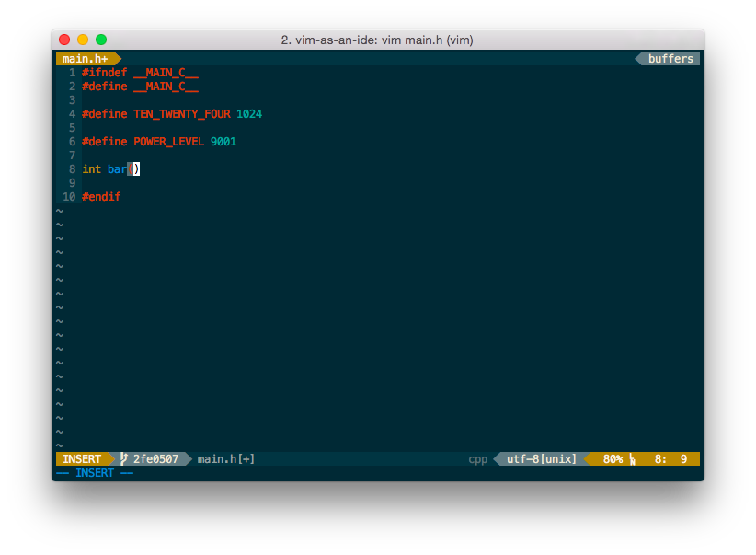This screenshot has height=555, width=756.
Task: Click the buffers label in the tabline
Action: coord(670,58)
